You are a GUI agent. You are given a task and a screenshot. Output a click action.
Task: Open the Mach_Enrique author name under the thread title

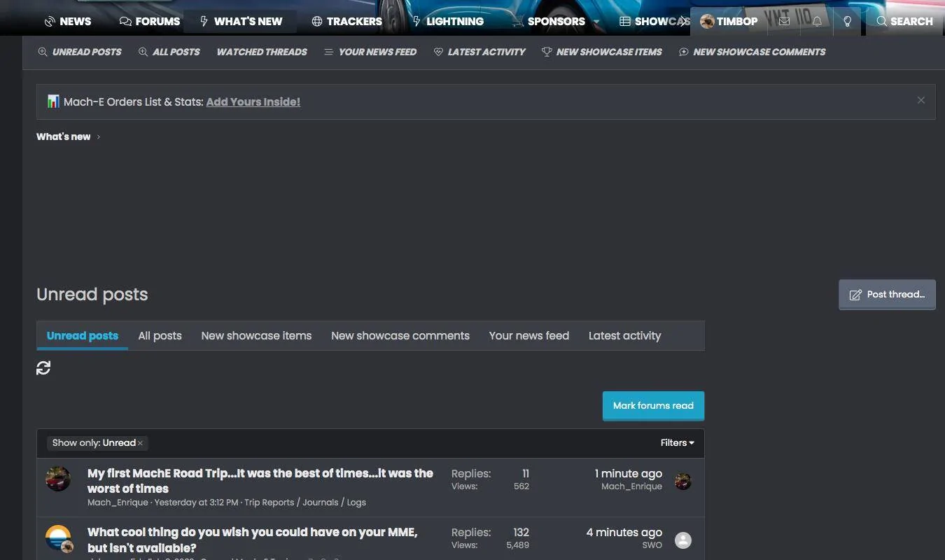point(118,502)
